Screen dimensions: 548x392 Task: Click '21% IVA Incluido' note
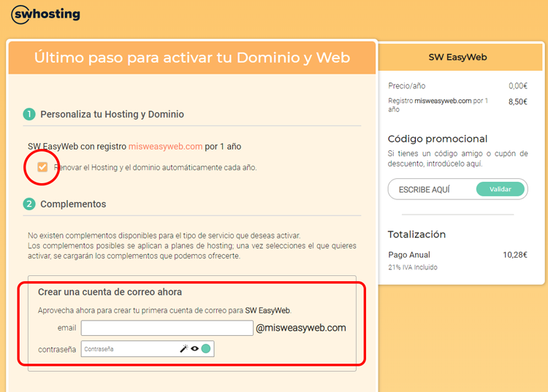pos(413,267)
